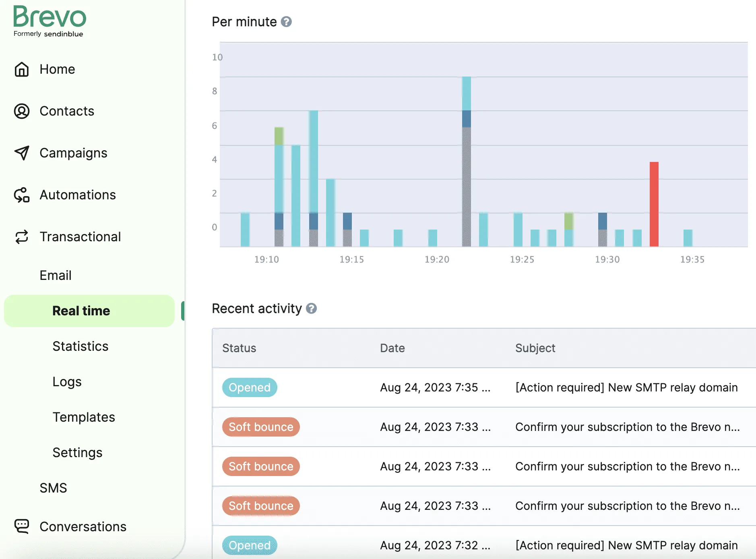Open the Email submenu
756x559 pixels.
point(56,275)
